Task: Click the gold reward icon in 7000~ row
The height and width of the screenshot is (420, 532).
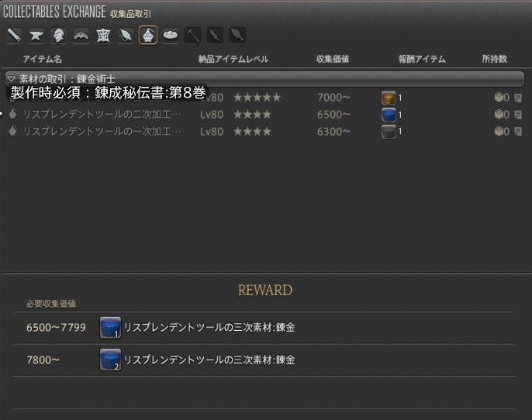Action: 389,98
